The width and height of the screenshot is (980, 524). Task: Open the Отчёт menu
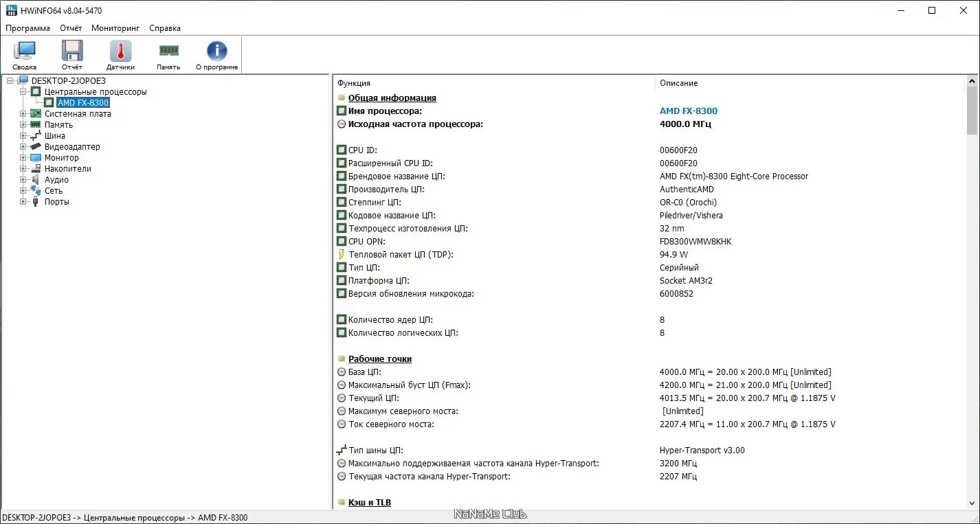pyautogui.click(x=71, y=28)
